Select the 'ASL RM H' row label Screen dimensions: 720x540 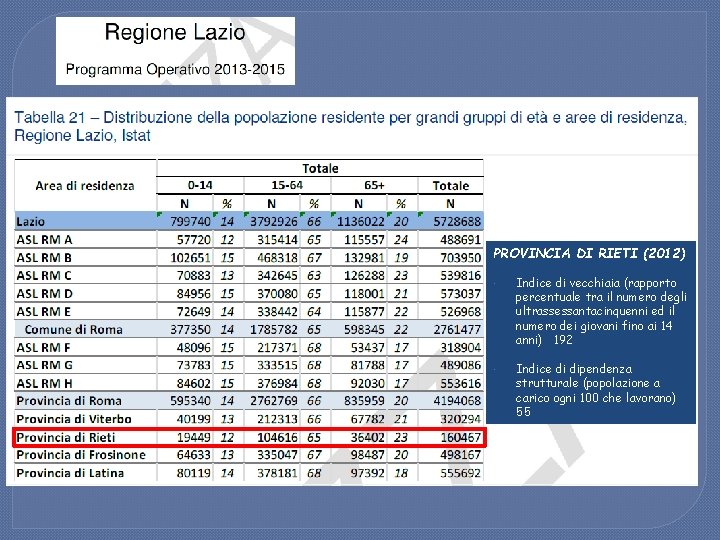tap(44, 383)
